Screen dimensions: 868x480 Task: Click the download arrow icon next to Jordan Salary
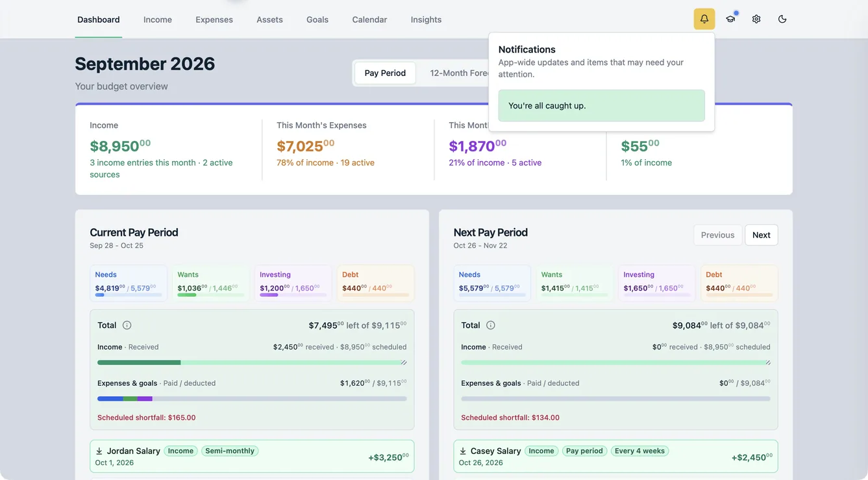[x=99, y=451]
